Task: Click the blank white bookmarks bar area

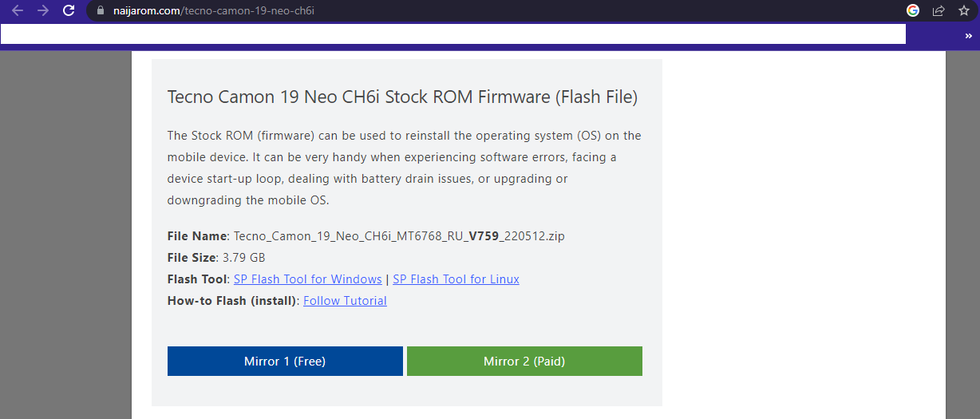Action: 452,34
